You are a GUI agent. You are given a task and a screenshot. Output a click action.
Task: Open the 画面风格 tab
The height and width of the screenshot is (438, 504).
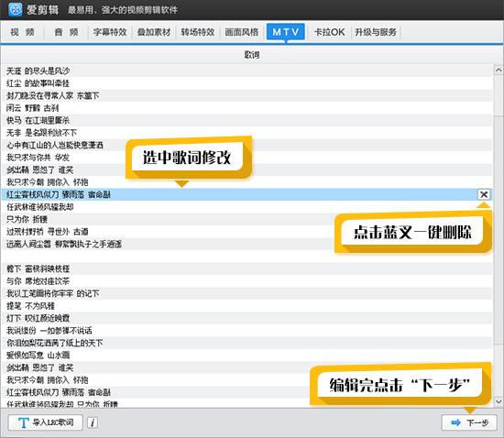(241, 32)
